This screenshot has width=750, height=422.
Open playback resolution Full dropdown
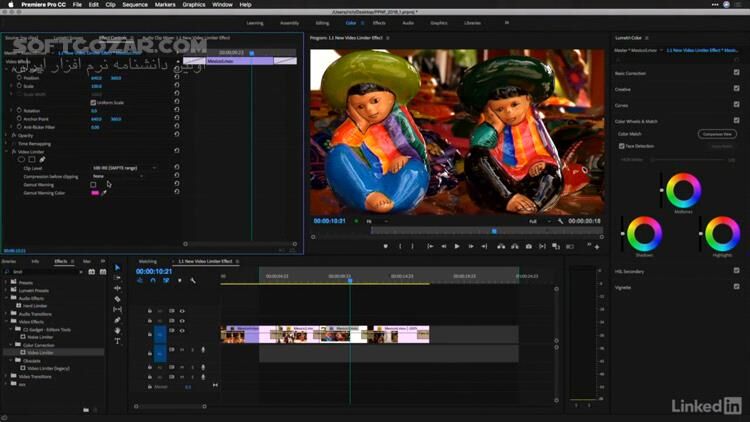click(x=539, y=222)
